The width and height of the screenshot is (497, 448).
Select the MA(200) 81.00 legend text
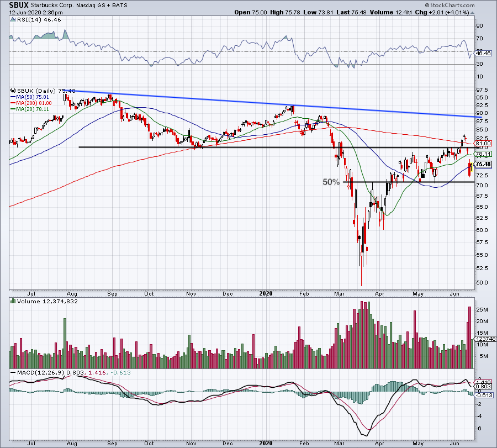coord(34,103)
